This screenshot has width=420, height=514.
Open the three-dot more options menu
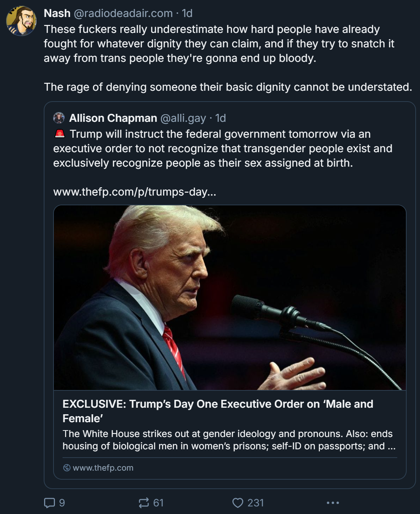(x=333, y=503)
